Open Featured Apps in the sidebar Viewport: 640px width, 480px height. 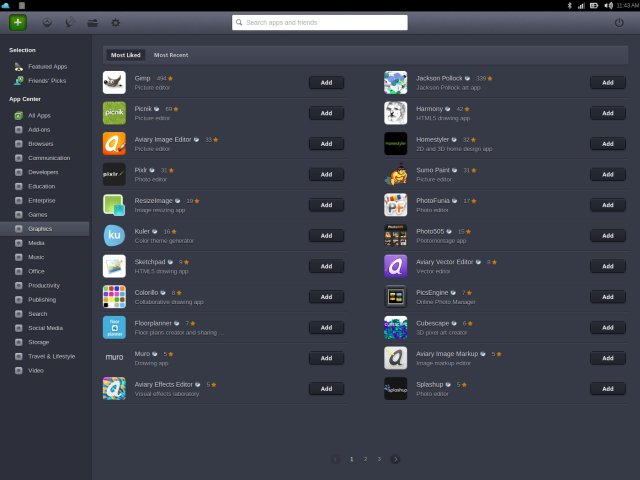pos(47,67)
